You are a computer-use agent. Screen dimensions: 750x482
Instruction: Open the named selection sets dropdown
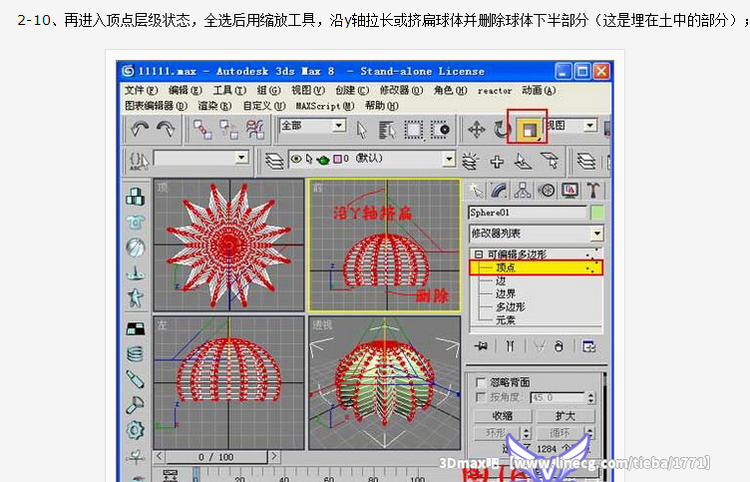click(242, 157)
